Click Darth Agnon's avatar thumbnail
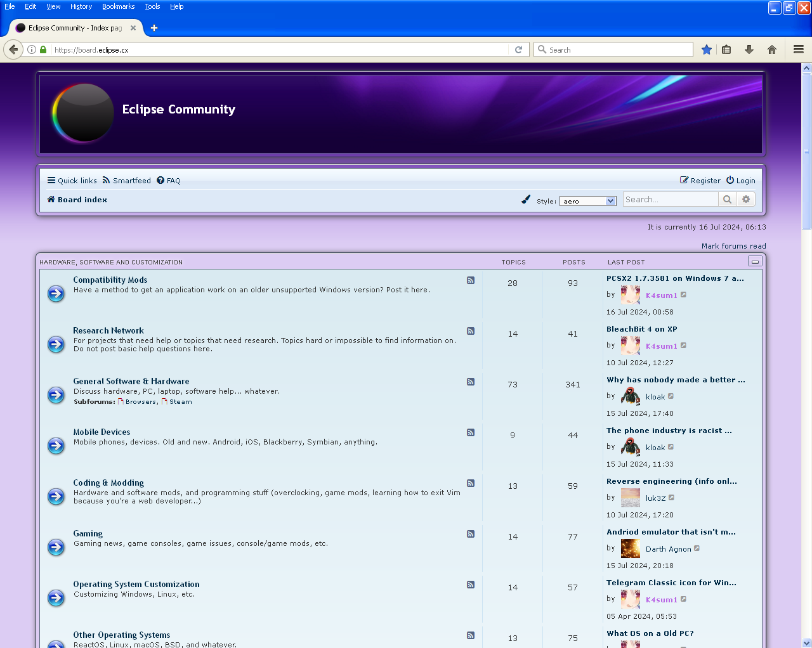 point(631,548)
